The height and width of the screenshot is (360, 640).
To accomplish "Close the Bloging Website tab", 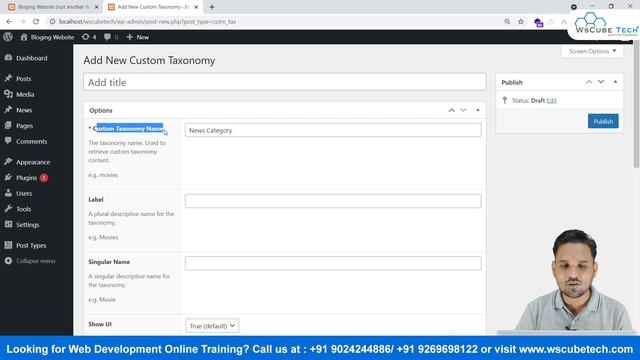I will (97, 7).
